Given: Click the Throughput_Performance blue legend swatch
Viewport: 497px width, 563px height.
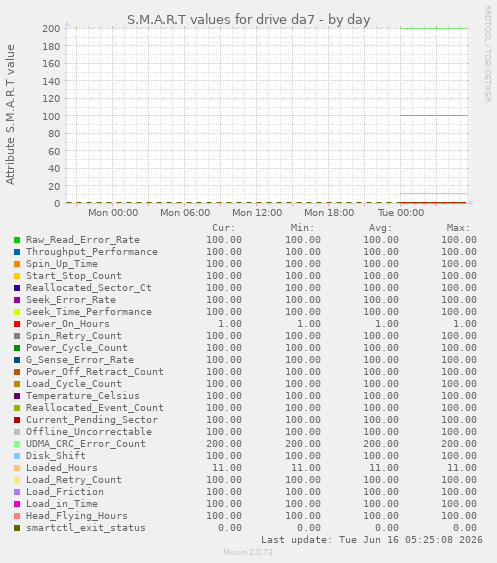Looking at the screenshot, I should (x=17, y=252).
